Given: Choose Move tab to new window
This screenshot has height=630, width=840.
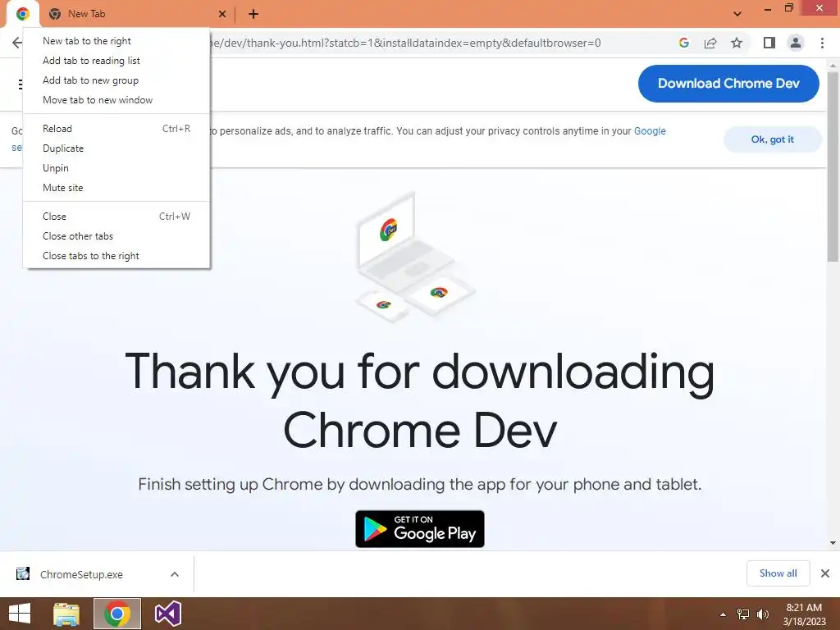Looking at the screenshot, I should tap(116, 100).
